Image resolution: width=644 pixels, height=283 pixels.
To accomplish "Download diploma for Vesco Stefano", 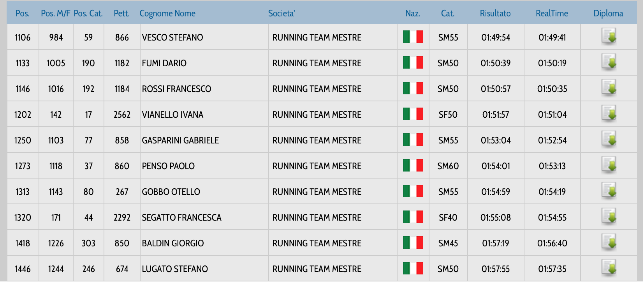I will click(x=609, y=36).
